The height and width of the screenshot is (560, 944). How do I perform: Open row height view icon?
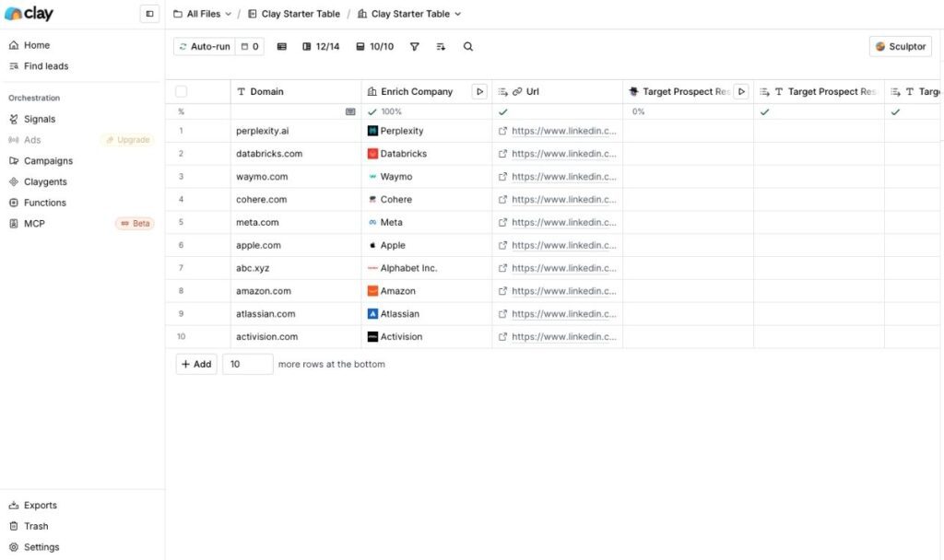point(282,46)
